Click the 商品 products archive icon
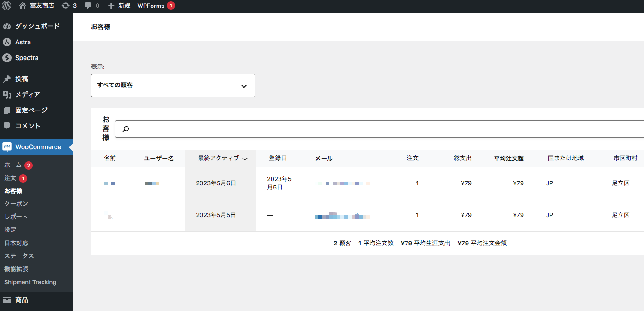Image resolution: width=644 pixels, height=311 pixels. [x=7, y=300]
